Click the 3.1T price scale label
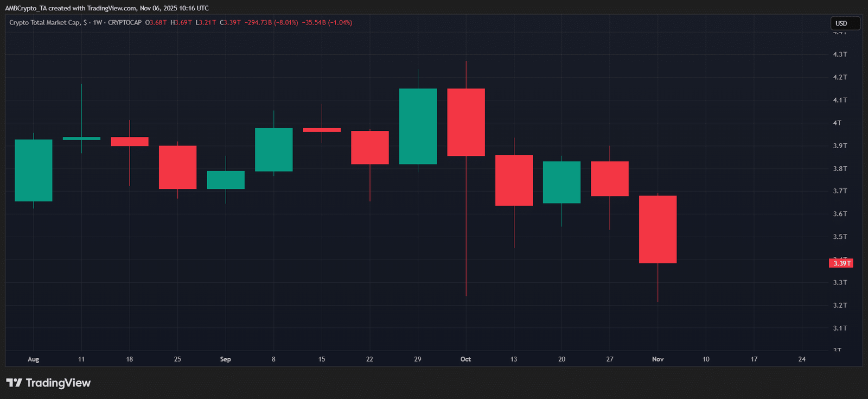 840,328
